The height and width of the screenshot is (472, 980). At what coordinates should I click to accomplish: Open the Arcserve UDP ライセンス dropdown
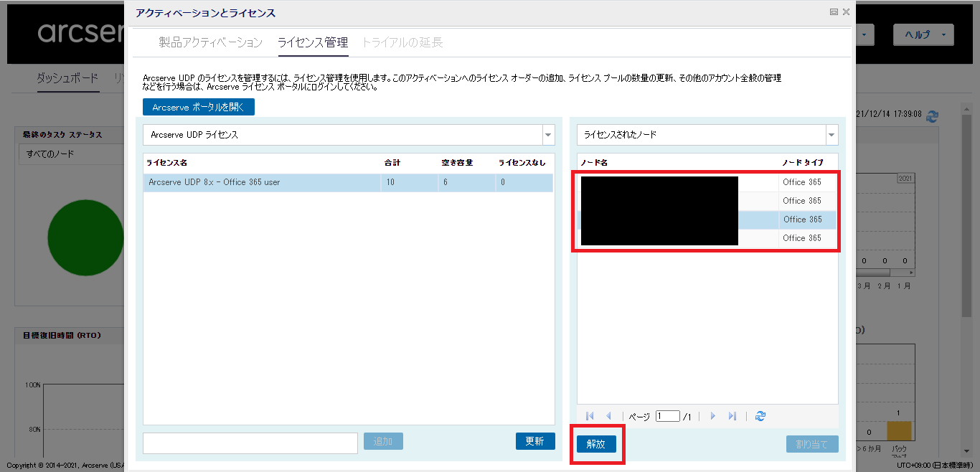[548, 134]
